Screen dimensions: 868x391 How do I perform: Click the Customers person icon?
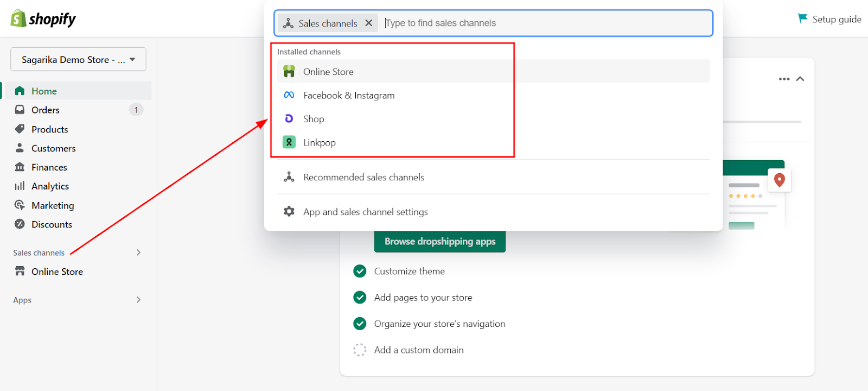click(20, 148)
